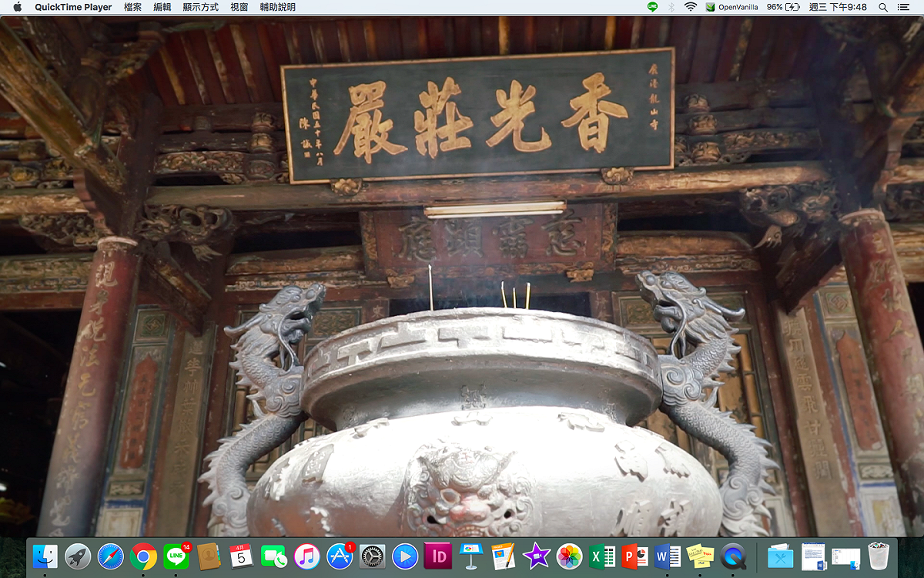
Task: Click the clock showing 週三 下午9:48
Action: point(837,7)
